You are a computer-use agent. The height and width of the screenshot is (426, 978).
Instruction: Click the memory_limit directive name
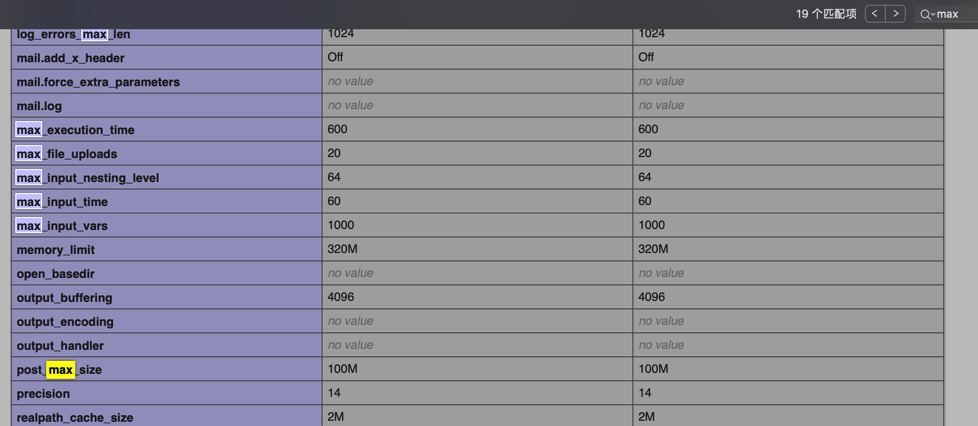pyautogui.click(x=56, y=250)
